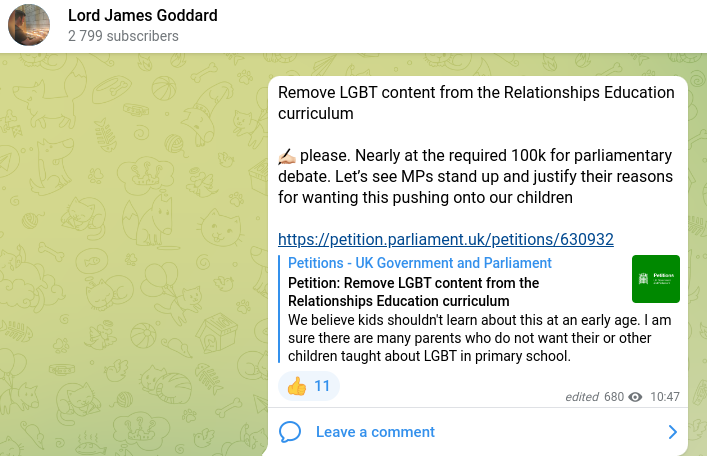Click the paragraph about 100k parliamentary debate
The height and width of the screenshot is (456, 707).
(x=475, y=176)
